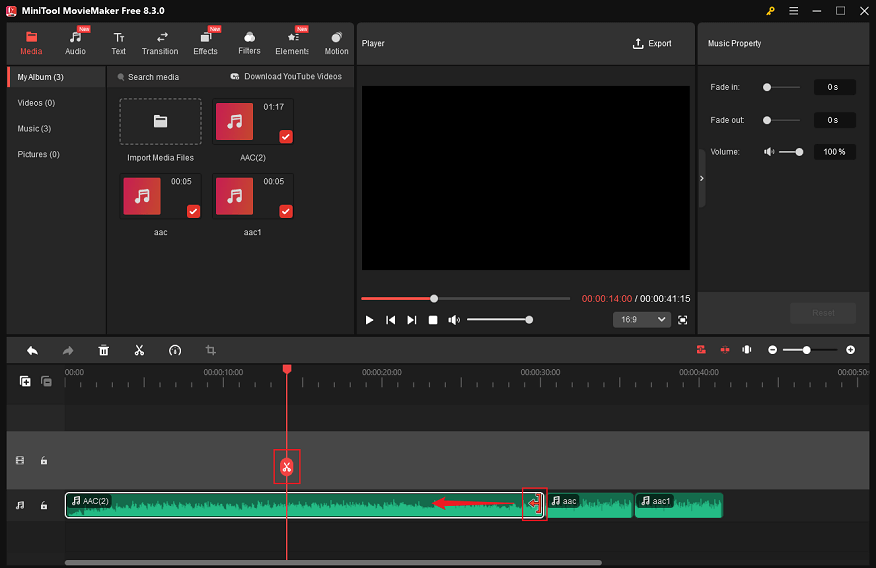Click the playhead handle on ruler
The height and width of the screenshot is (568, 876).
click(287, 369)
